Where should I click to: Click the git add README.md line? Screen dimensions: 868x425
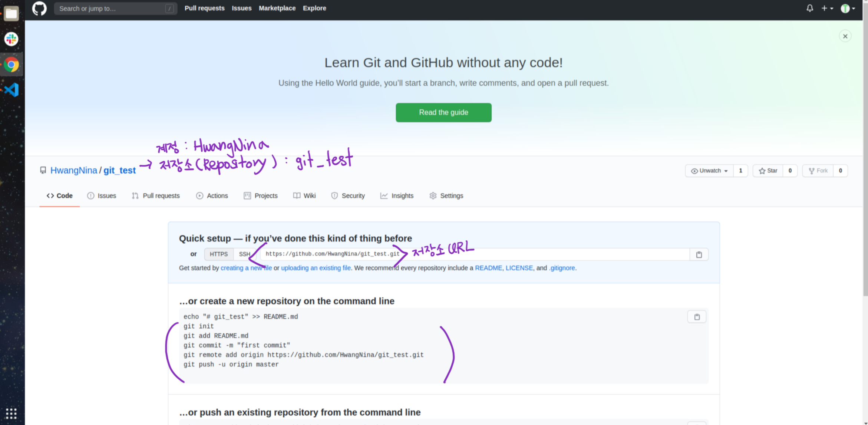(x=216, y=336)
